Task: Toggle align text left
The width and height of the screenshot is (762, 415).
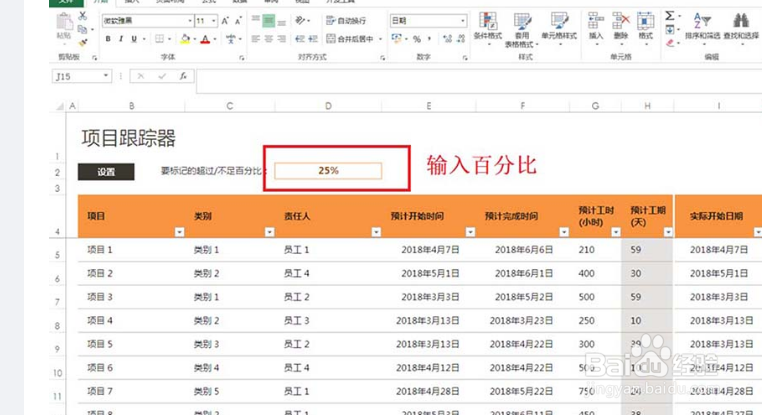Action: [x=256, y=39]
